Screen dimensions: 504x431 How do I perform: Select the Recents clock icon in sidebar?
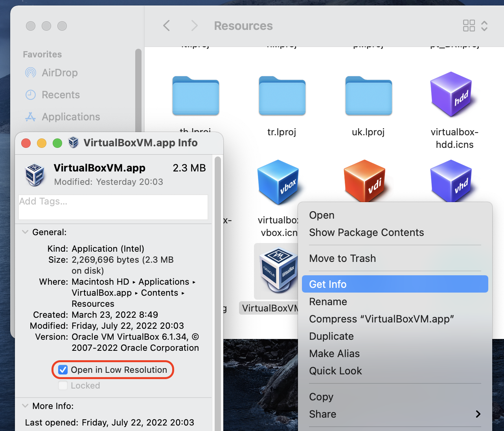[x=30, y=95]
